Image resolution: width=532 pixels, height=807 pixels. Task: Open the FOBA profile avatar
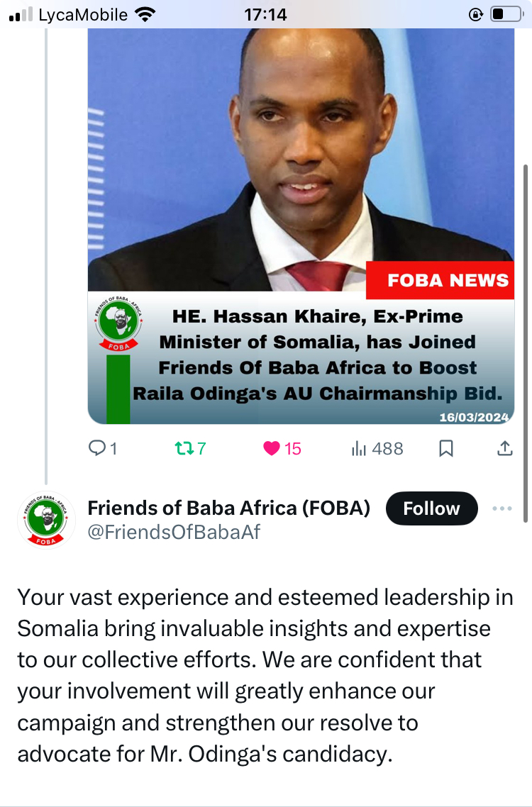[46, 519]
